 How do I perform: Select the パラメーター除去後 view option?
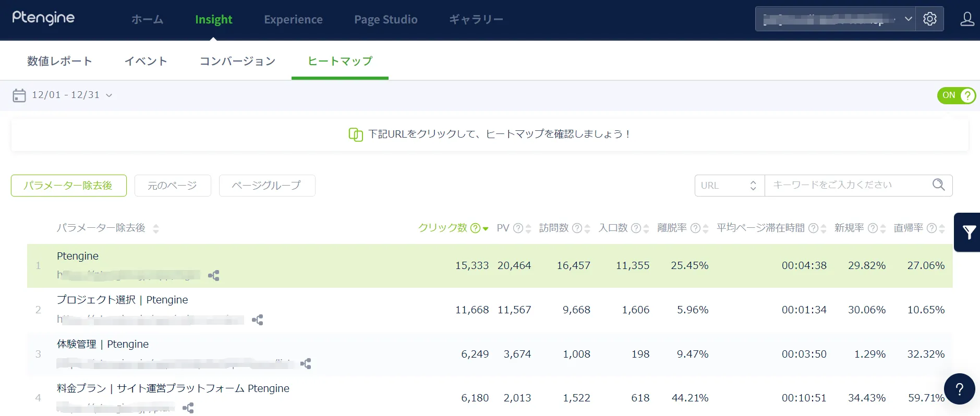[x=68, y=186]
